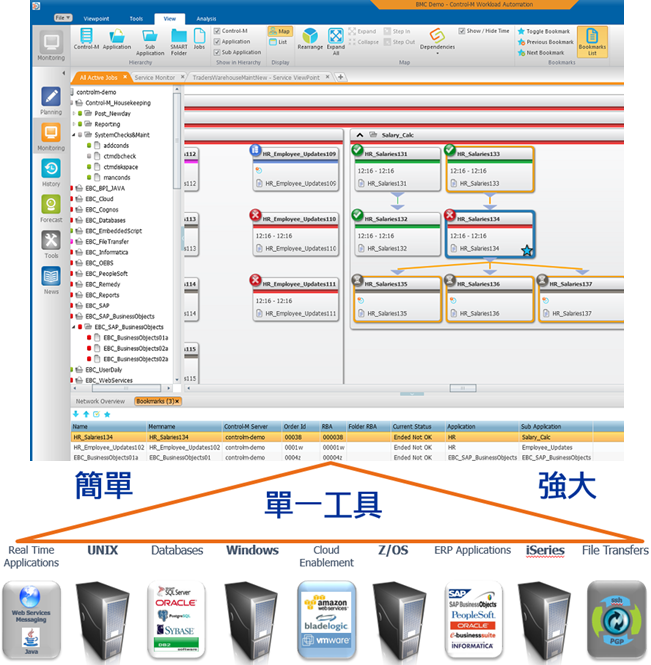Switch to All Active Jobs tab
The height and width of the screenshot is (665, 651).
tap(98, 78)
